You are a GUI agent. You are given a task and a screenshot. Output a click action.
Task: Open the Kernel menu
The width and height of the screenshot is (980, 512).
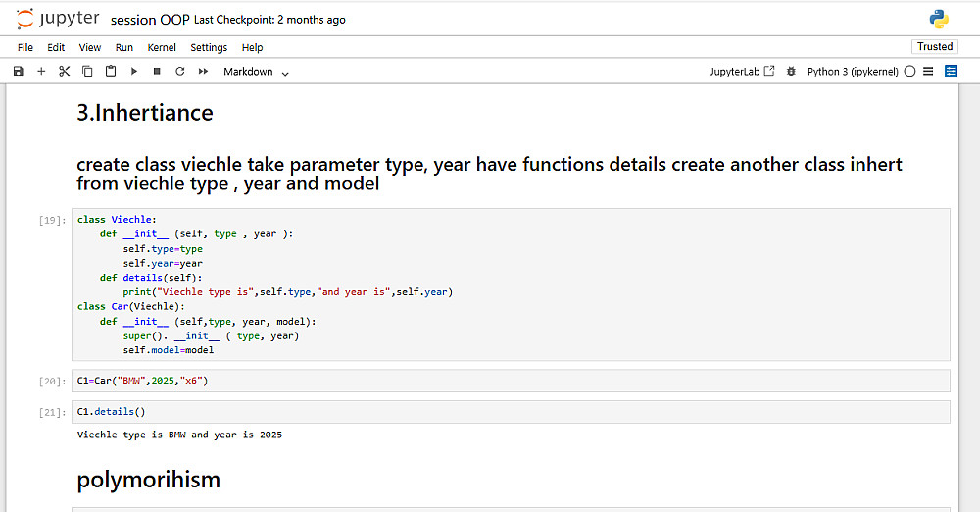[x=162, y=47]
